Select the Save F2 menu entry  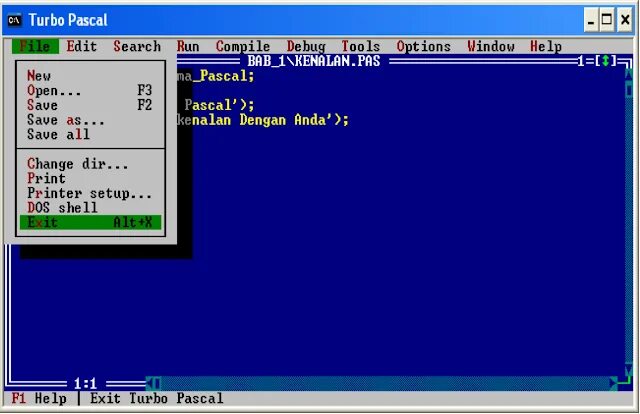[x=90, y=105]
